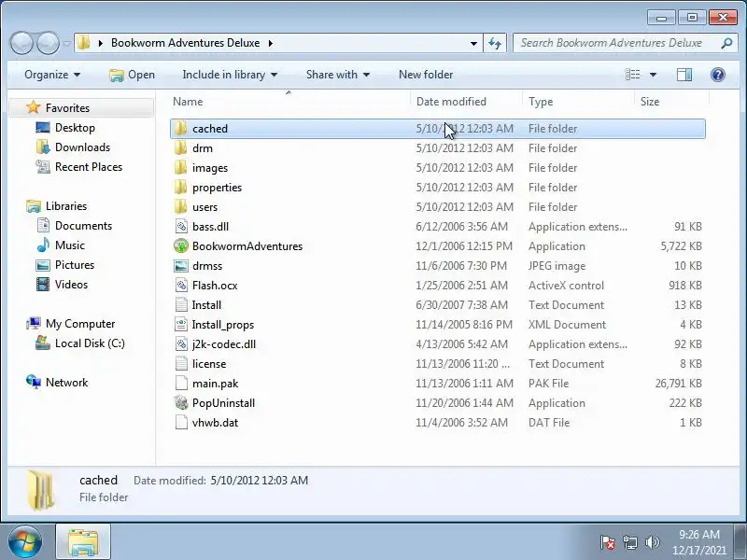The width and height of the screenshot is (747, 560).
Task: Click the images folder icon
Action: (x=180, y=168)
